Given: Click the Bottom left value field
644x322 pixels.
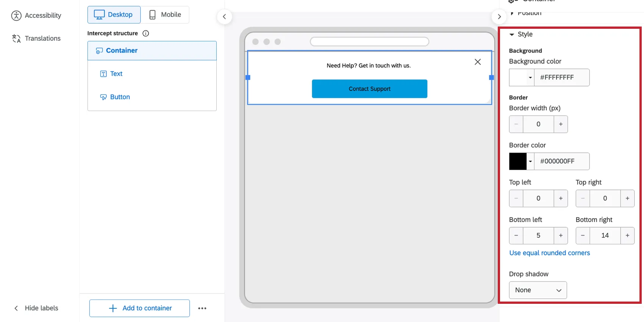Looking at the screenshot, I should tap(538, 236).
